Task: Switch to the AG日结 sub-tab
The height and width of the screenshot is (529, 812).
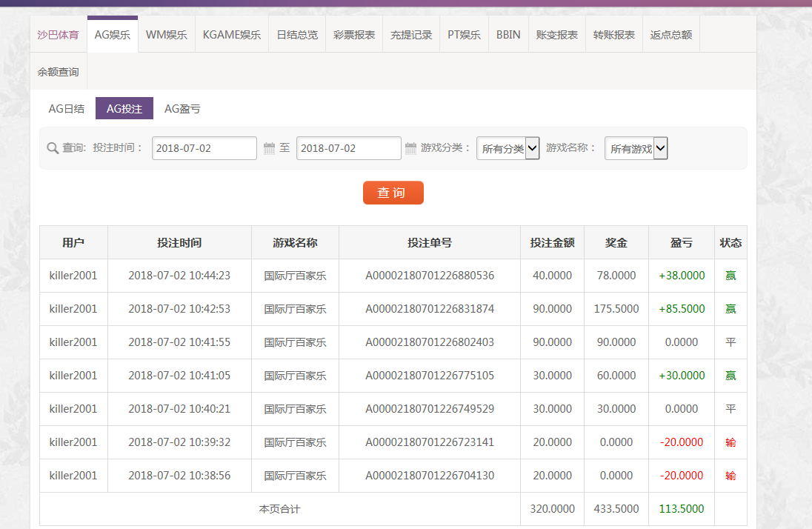Action: [x=67, y=109]
